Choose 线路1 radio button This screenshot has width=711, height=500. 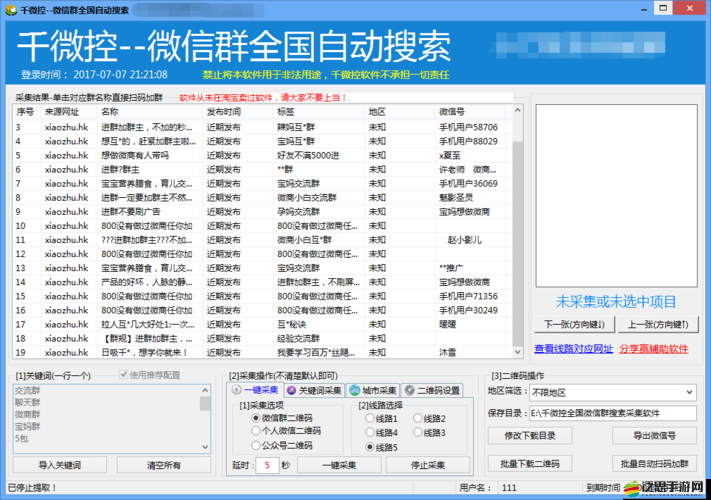(x=370, y=418)
